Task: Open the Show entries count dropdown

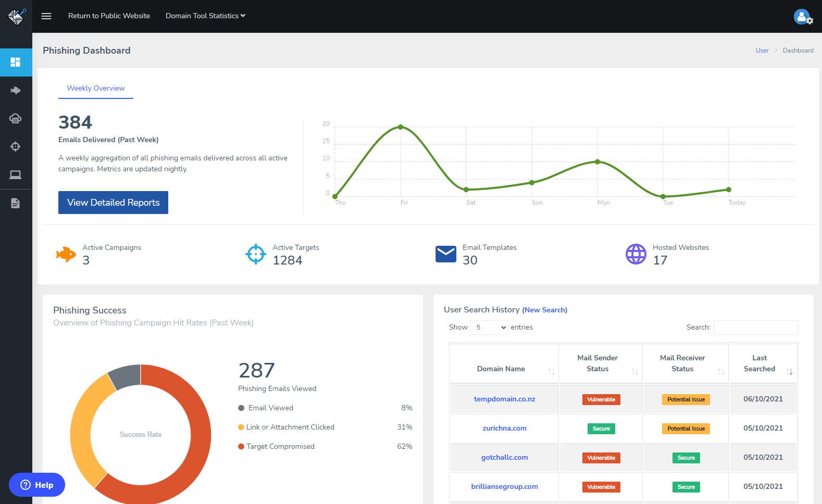Action: click(489, 327)
